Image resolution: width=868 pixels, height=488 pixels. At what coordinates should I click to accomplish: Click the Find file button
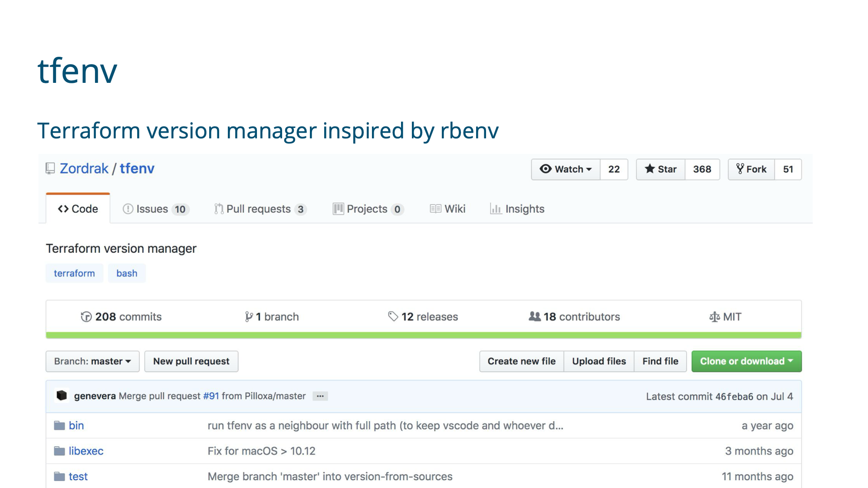pos(661,361)
